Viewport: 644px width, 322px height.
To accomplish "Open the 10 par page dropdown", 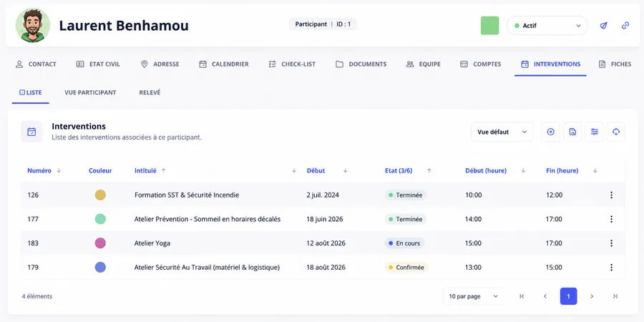I will (x=473, y=296).
